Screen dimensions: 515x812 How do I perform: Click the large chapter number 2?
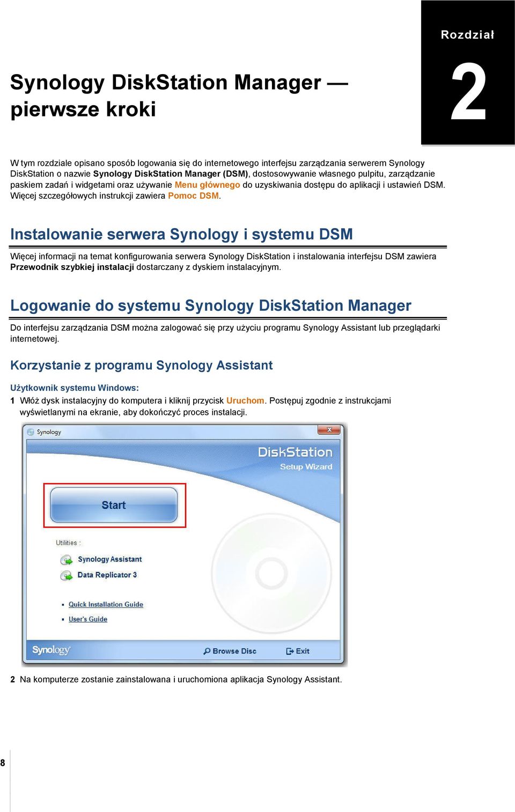(x=468, y=92)
